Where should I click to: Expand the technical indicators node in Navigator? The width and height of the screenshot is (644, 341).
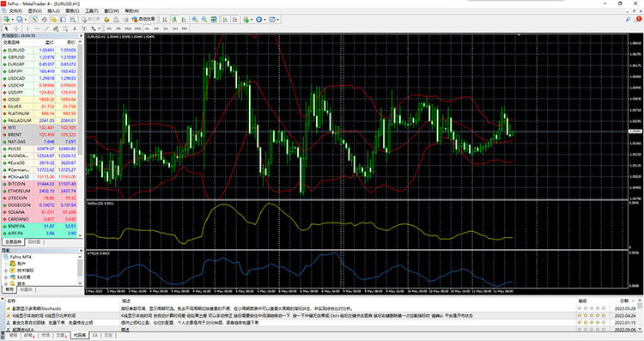pos(6,271)
